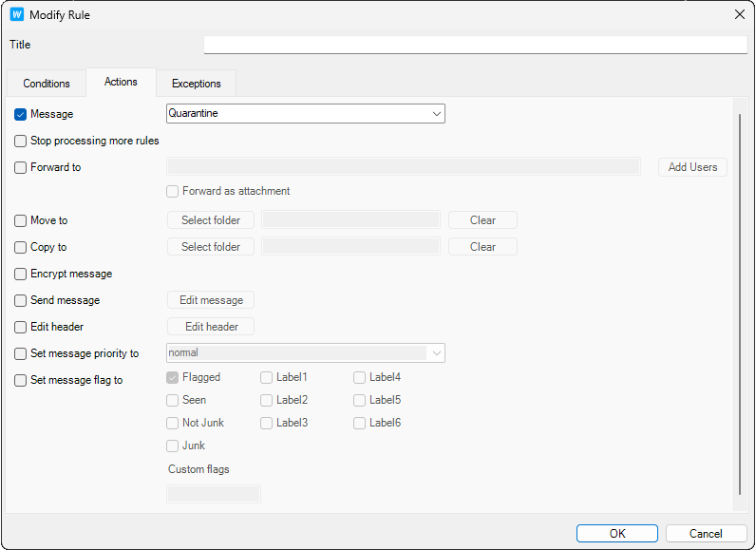Open the normal priority dropdown

pos(306,352)
